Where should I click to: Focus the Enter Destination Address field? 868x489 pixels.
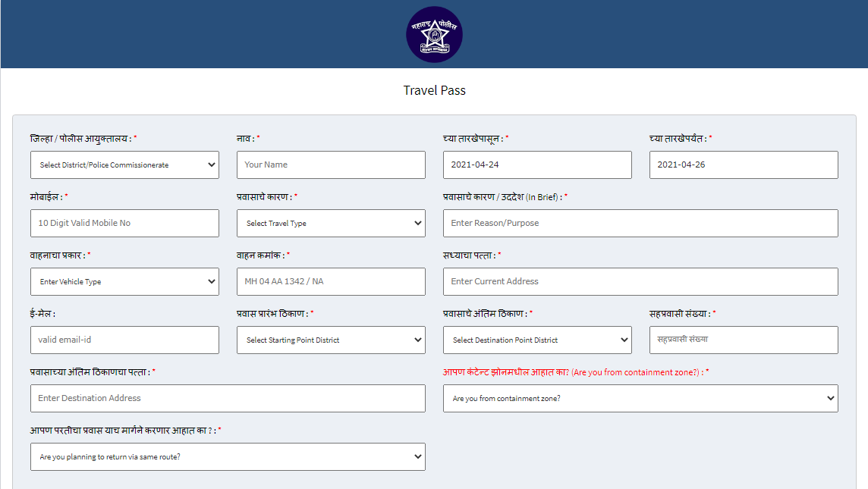pyautogui.click(x=228, y=398)
